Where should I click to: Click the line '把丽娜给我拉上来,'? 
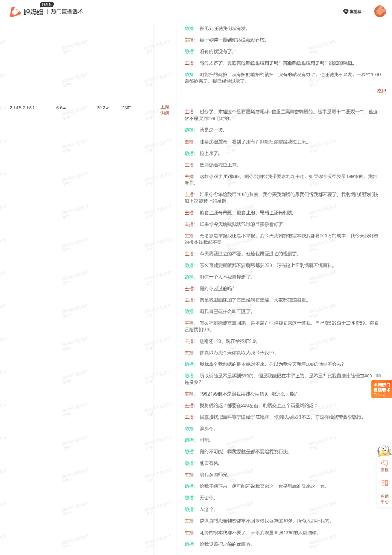[219, 165]
